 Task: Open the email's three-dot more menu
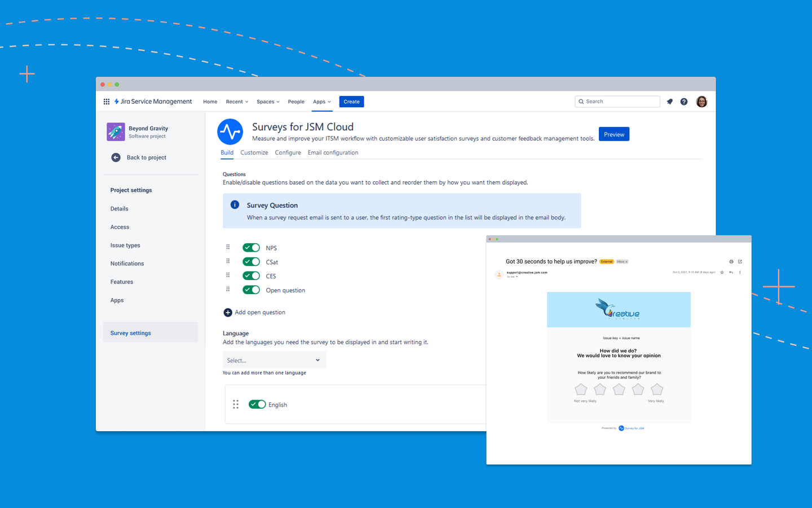pyautogui.click(x=740, y=273)
